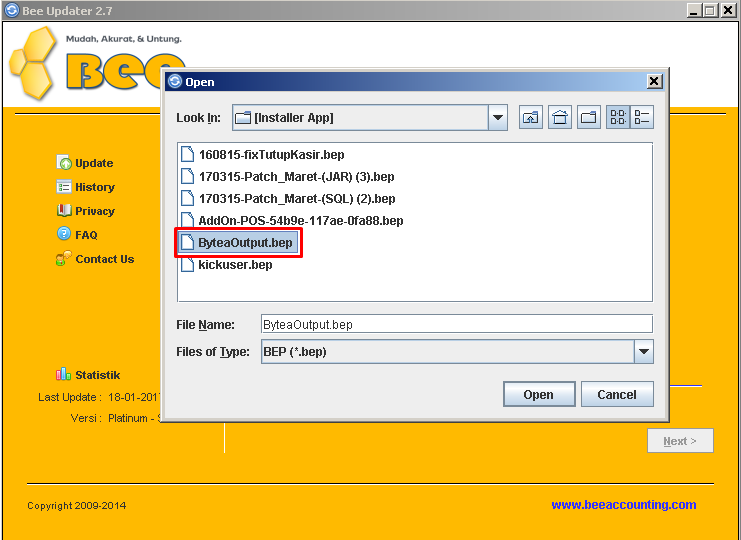This screenshot has height=540, width=741.
Task: Click the Bee logo honeycomb icon
Action: click(x=33, y=63)
